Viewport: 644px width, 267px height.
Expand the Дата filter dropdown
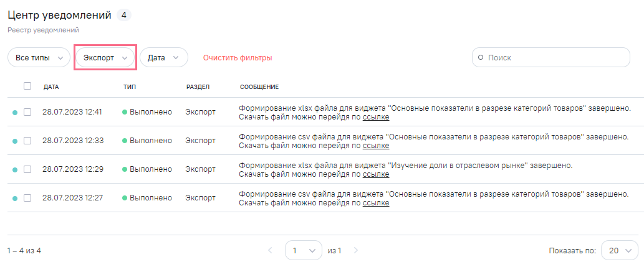[163, 57]
